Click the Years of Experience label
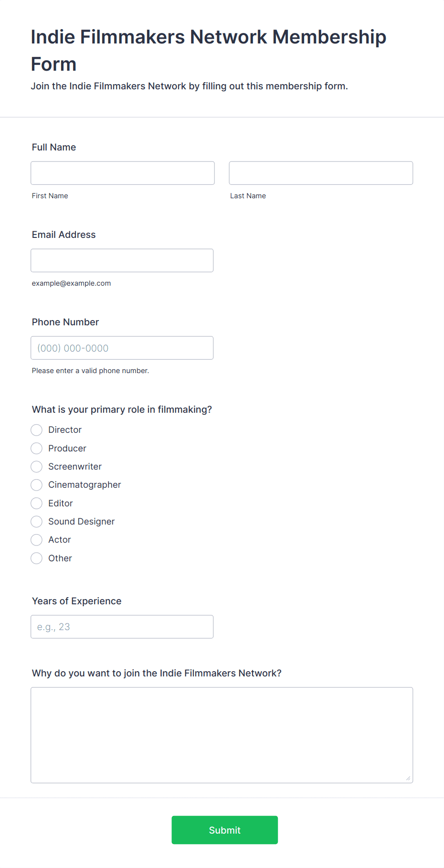The image size is (444, 868). click(x=77, y=601)
